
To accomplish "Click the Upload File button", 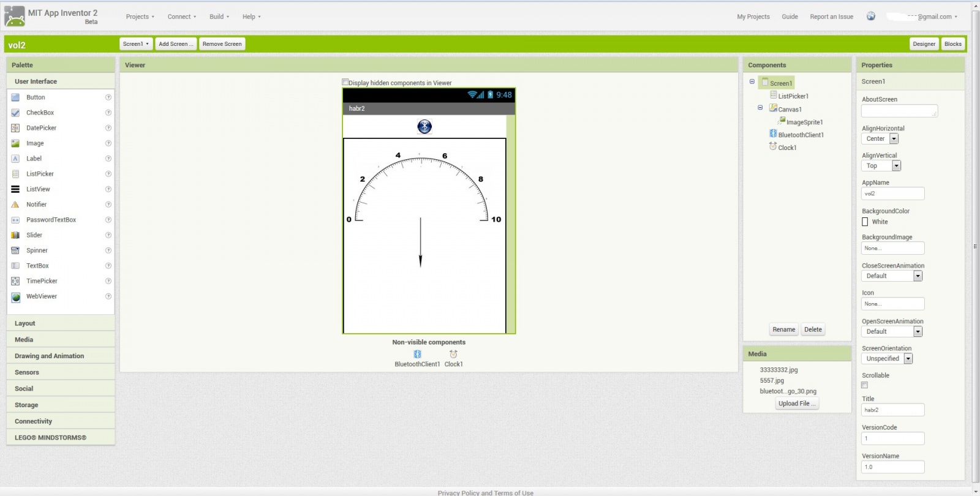I will pyautogui.click(x=797, y=404).
